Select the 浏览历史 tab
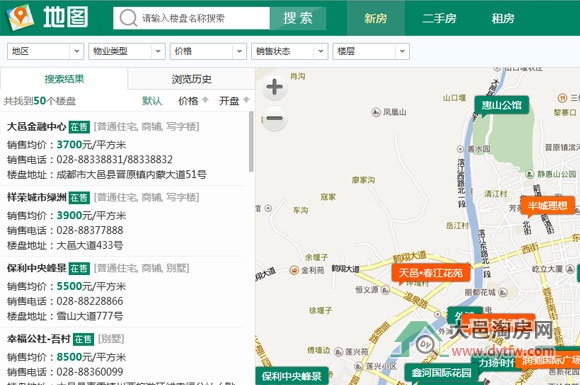The image size is (580, 385). coord(191,79)
